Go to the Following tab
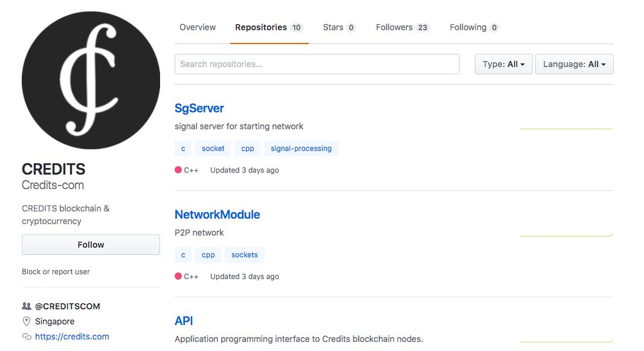644x351 pixels. pos(474,27)
